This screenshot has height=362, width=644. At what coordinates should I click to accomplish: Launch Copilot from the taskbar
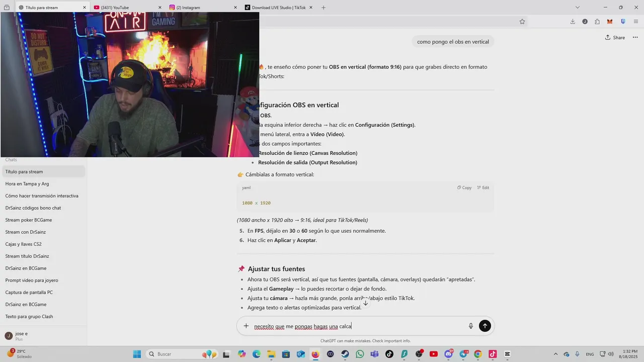point(242,354)
